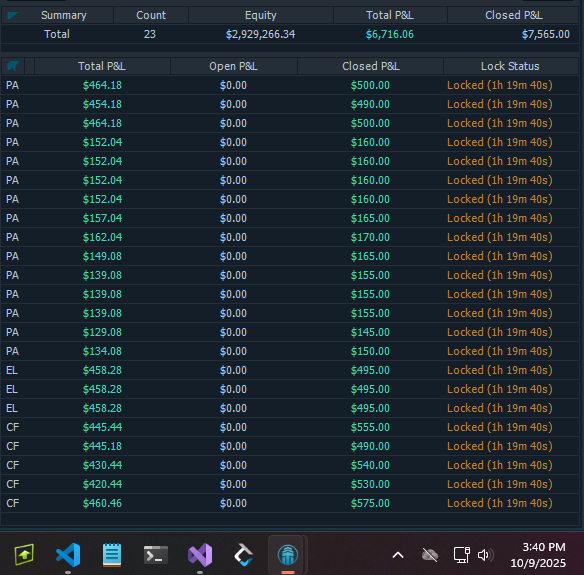Click Total P&L header in accounts table
Viewport: 584px width, 575px height.
click(x=102, y=66)
